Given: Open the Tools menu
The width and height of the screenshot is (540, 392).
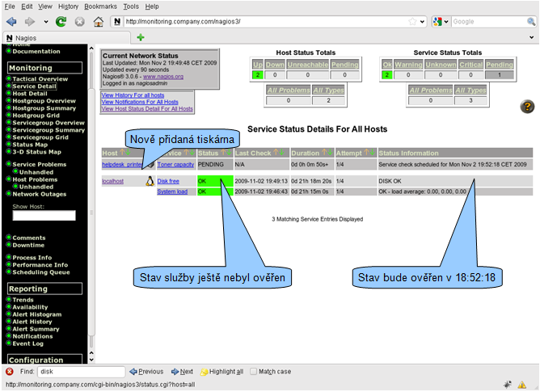Looking at the screenshot, I should (x=131, y=6).
